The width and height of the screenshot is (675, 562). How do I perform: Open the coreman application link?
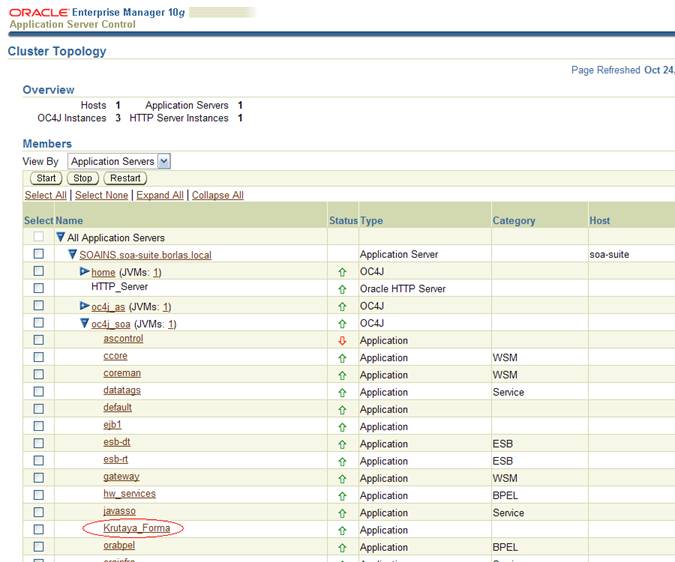[122, 373]
